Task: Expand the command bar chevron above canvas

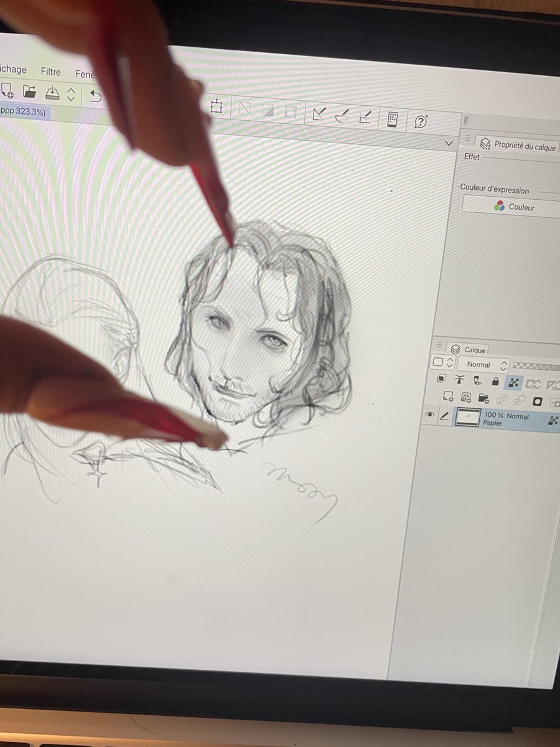Action: click(449, 143)
